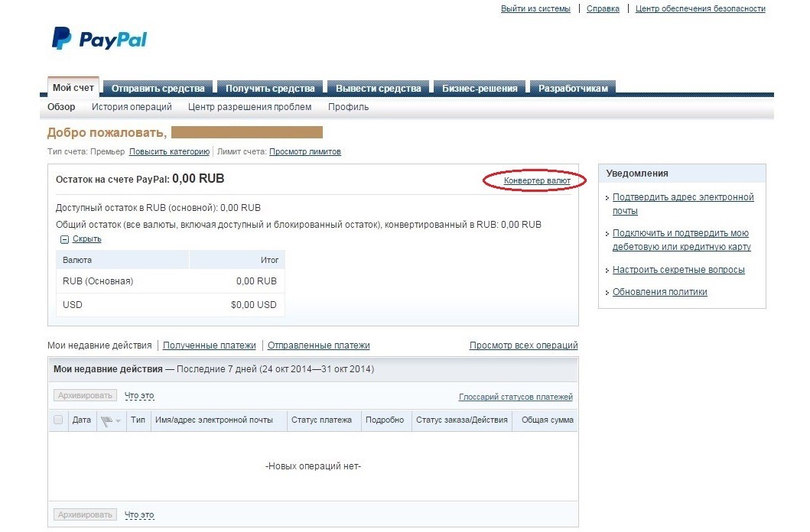
Task: Click the Мои недавние действия filter label
Action: pos(99,345)
